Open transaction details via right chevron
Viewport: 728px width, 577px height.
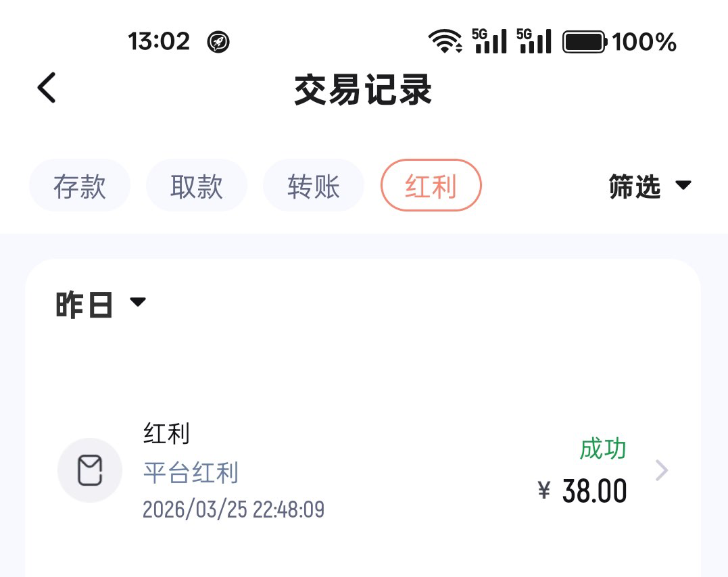[662, 470]
